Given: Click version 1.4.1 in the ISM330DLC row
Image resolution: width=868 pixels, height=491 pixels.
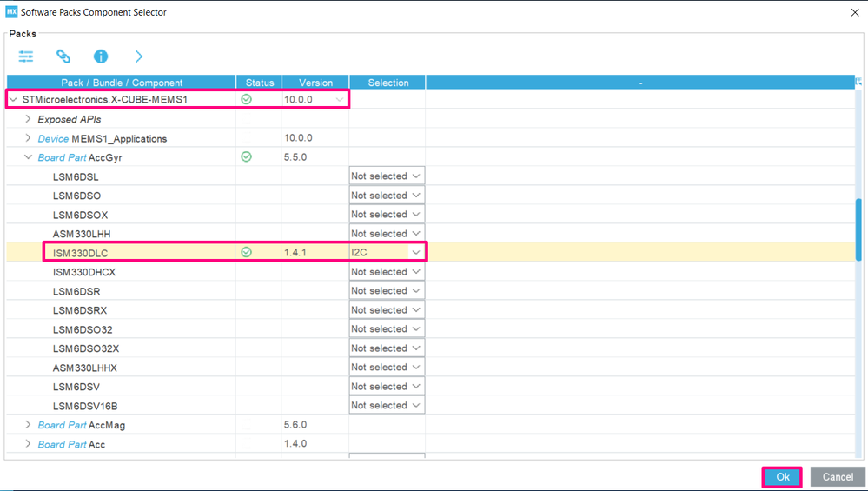Looking at the screenshot, I should coord(295,252).
